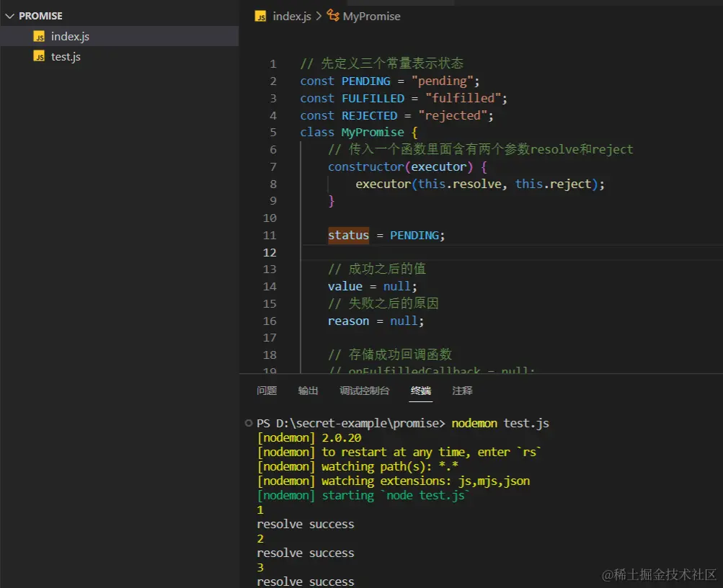
Task: Click the terminal prompt circle indicator
Action: pos(249,423)
